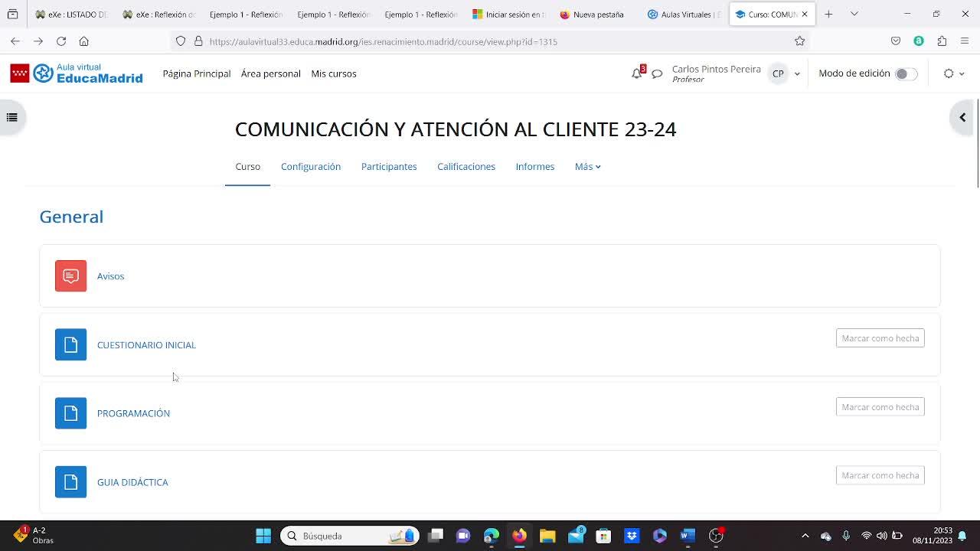The height and width of the screenshot is (551, 980).
Task: Click the browser address bar URL
Action: point(383,41)
